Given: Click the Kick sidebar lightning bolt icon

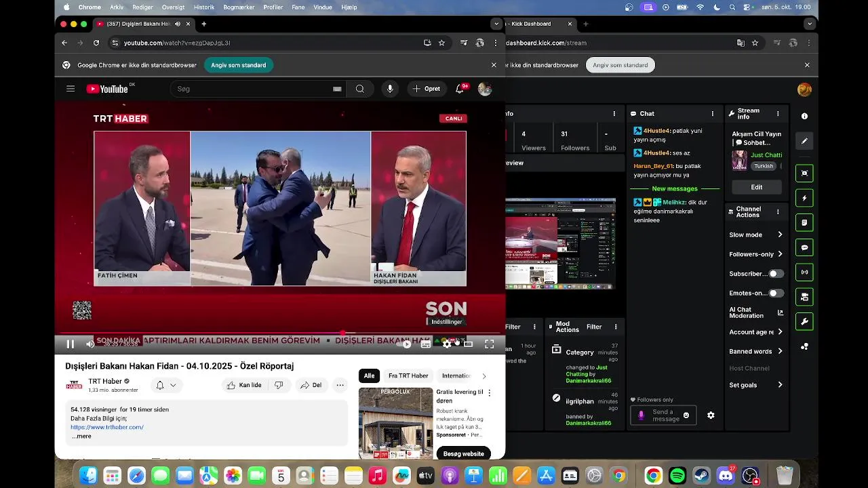Looking at the screenshot, I should (x=804, y=198).
